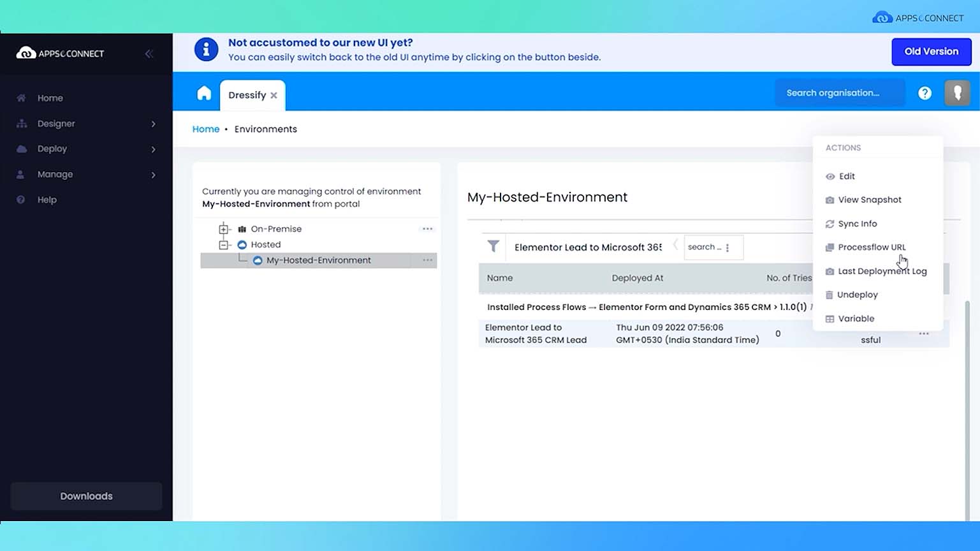Focus the Search organisation field
The width and height of the screenshot is (980, 551).
(840, 93)
